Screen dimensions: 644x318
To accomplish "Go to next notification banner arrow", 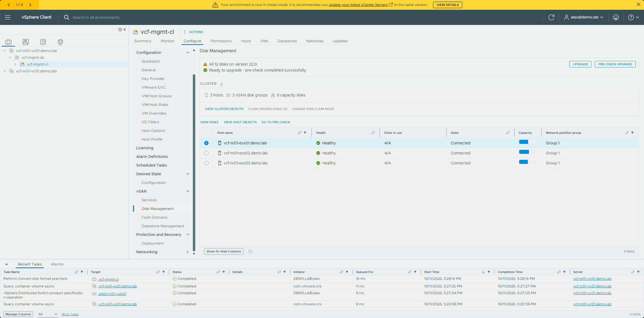I will coord(30,5).
